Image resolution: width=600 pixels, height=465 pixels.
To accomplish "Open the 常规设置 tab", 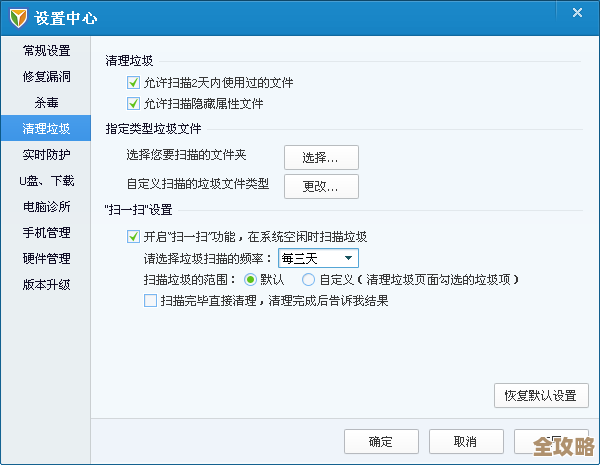I will 46,50.
